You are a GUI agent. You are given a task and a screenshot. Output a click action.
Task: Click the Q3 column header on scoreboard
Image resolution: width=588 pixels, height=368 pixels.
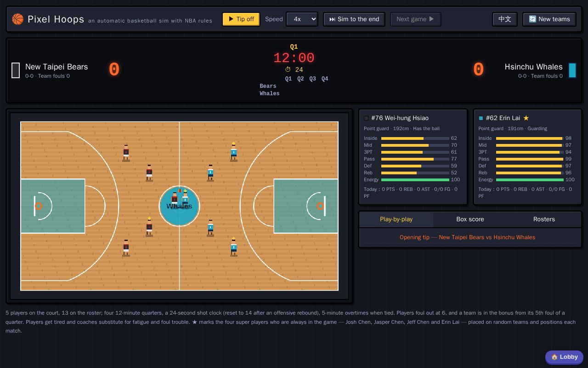312,79
